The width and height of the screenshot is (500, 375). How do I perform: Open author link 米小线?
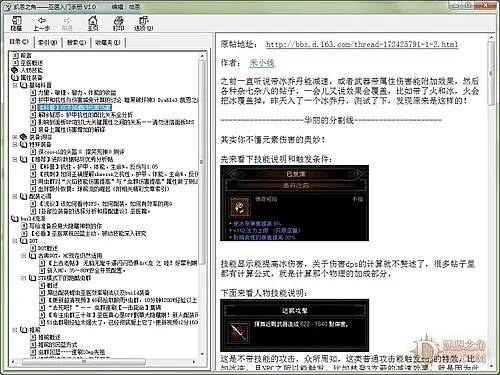click(262, 63)
